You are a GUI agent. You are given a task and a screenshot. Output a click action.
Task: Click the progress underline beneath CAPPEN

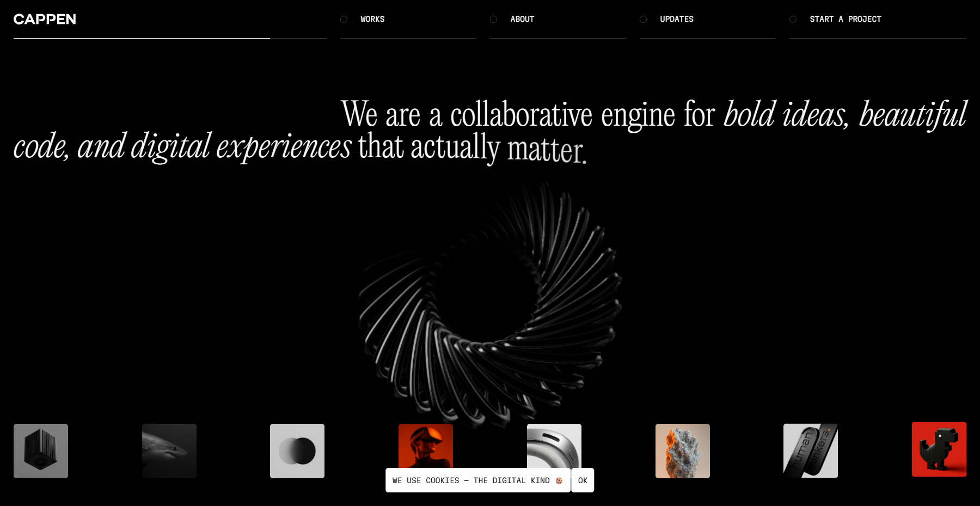[x=142, y=39]
